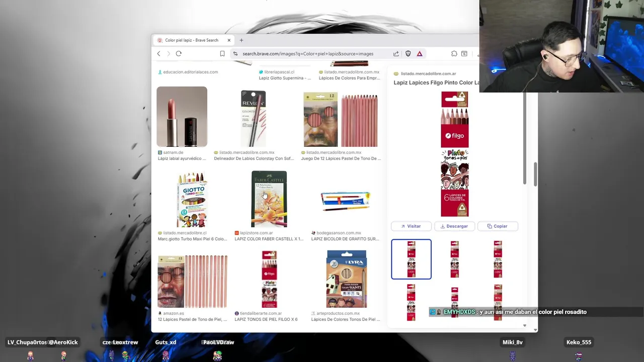This screenshot has height=362, width=644.
Task: Click 'LAPIZ TONOS DE PIEL FILGO X 6' caption
Action: (266, 319)
